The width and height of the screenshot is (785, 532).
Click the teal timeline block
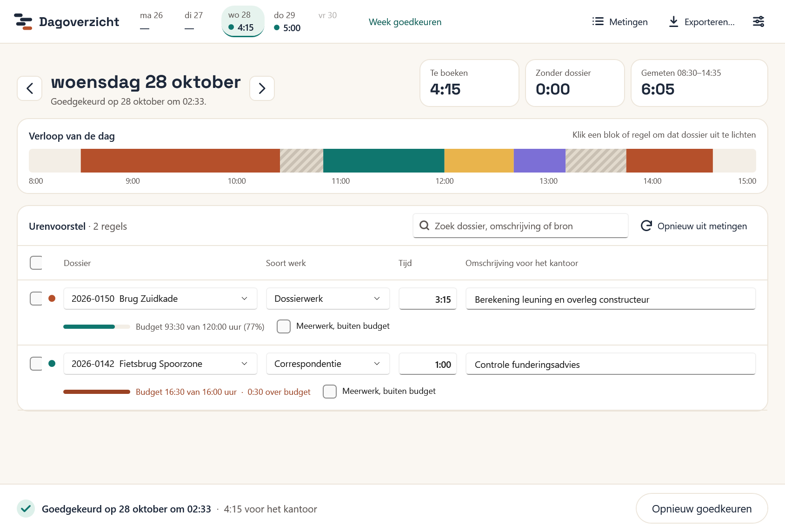pos(384,160)
